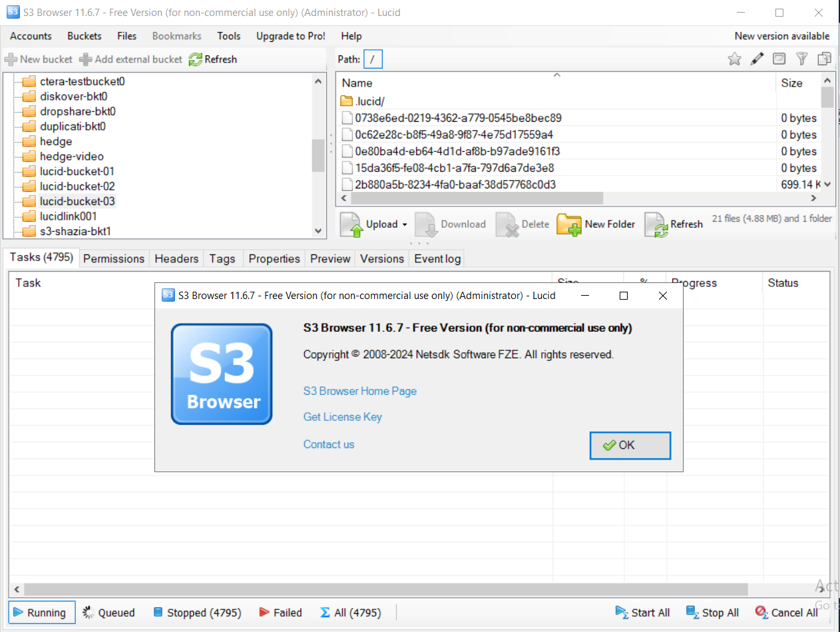Open the Upgrade to Pro! menu
This screenshot has height=632, width=840.
pos(291,36)
